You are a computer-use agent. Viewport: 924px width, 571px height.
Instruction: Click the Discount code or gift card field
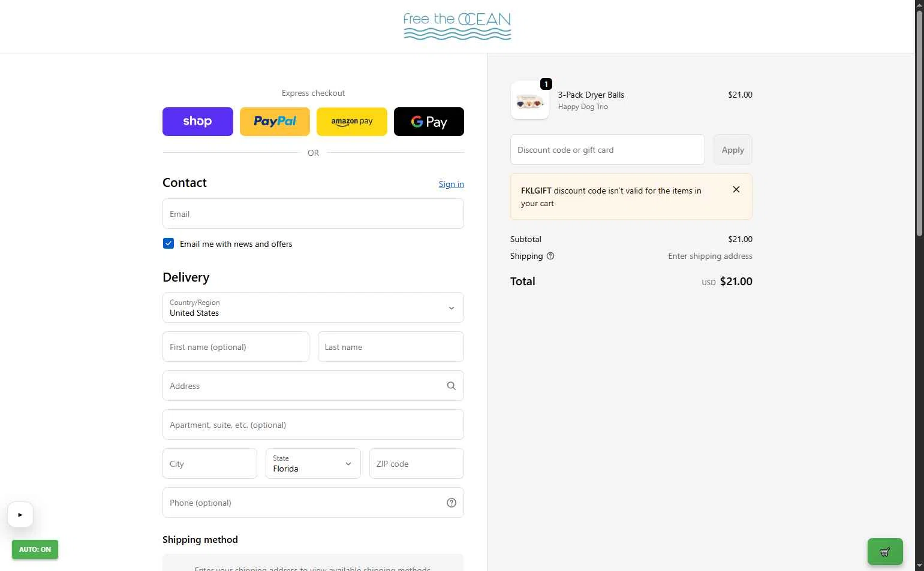click(x=607, y=150)
